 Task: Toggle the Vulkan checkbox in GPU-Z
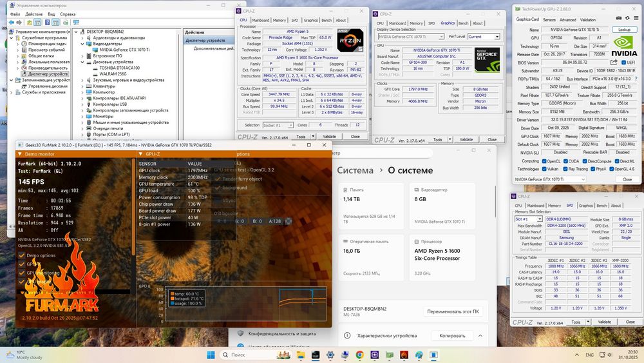(x=544, y=169)
